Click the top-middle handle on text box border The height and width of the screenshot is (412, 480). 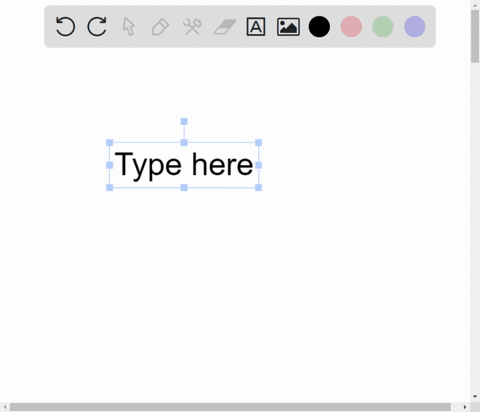[184, 143]
